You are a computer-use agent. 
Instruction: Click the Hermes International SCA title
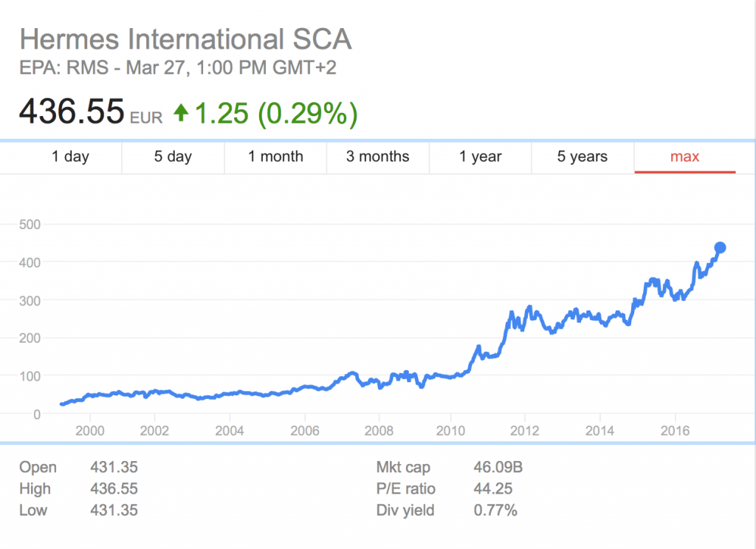(185, 39)
